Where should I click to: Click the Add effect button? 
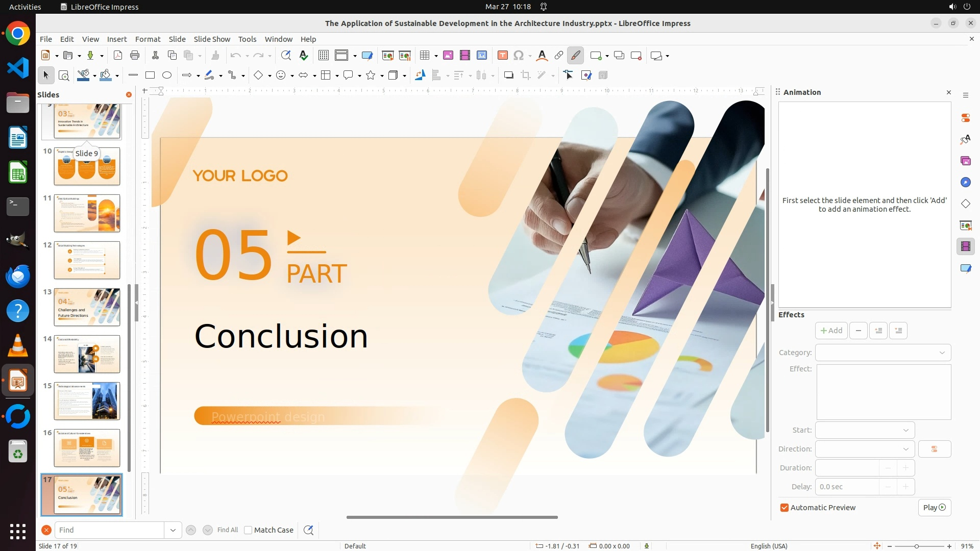(x=831, y=331)
